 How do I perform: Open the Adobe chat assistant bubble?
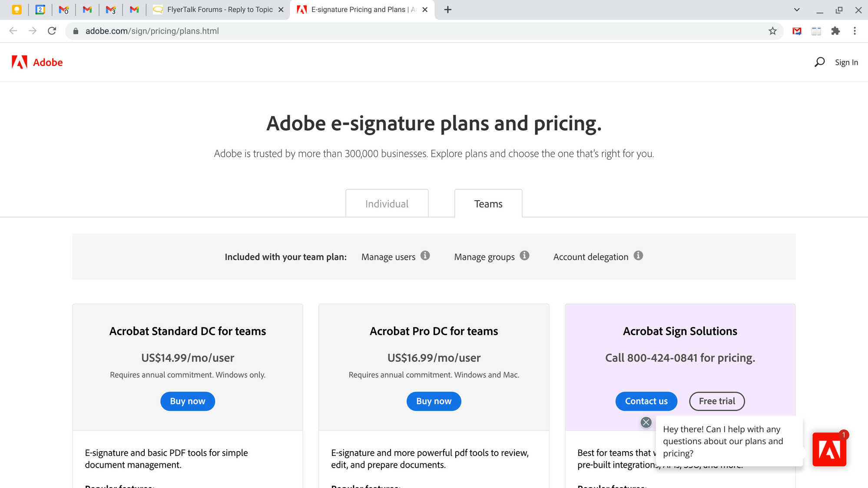tap(829, 449)
